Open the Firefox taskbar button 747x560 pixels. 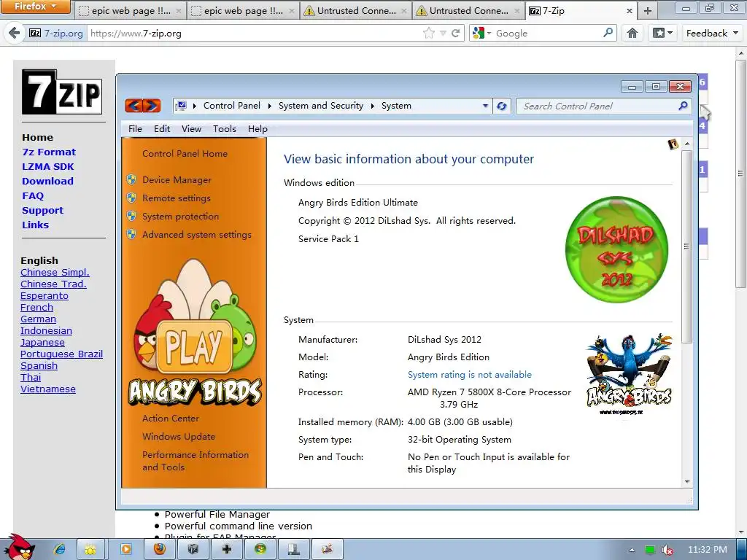[160, 549]
